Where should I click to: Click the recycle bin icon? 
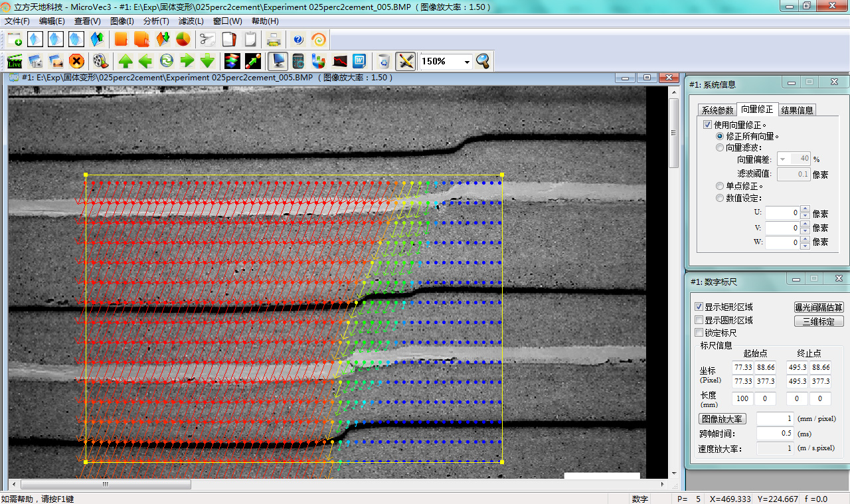click(384, 61)
